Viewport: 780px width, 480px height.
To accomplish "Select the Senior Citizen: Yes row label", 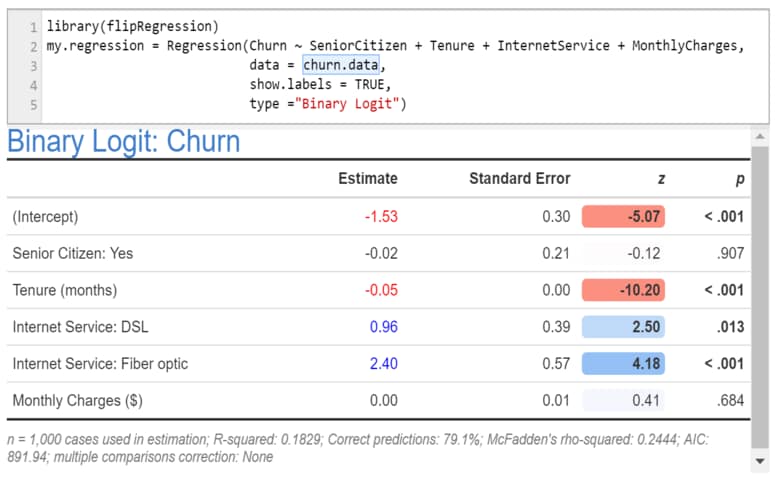I will coord(72,253).
